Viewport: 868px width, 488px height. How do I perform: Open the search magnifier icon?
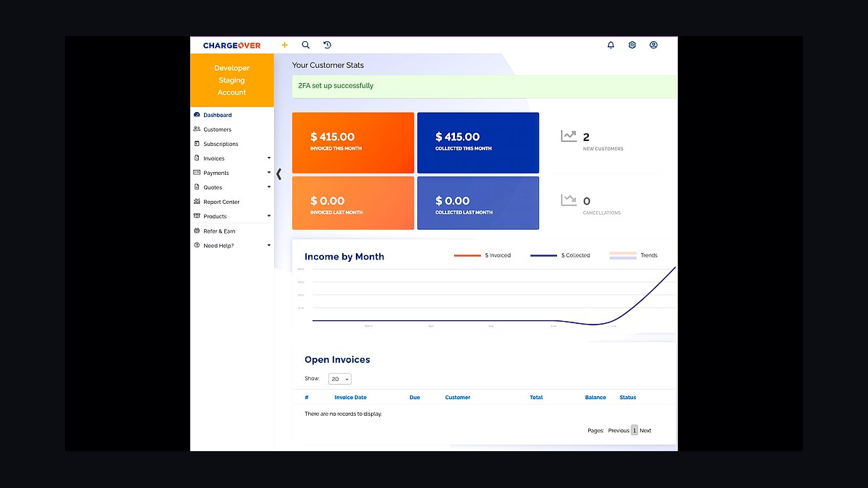[x=306, y=45]
